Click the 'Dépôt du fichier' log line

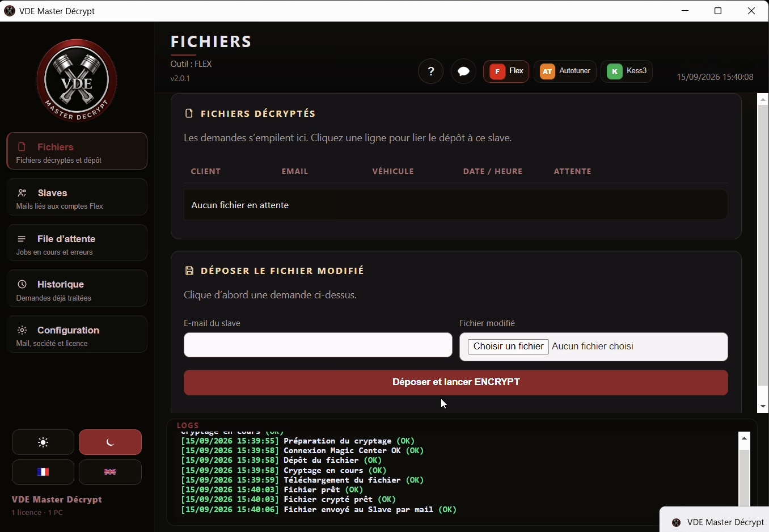pyautogui.click(x=281, y=461)
